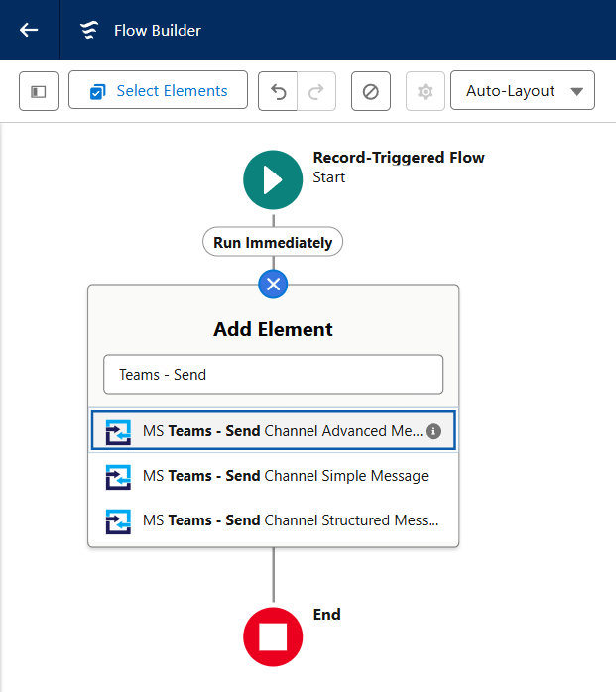
Task: Choose MS Teams Send Channel Structured Message
Action: (x=274, y=520)
